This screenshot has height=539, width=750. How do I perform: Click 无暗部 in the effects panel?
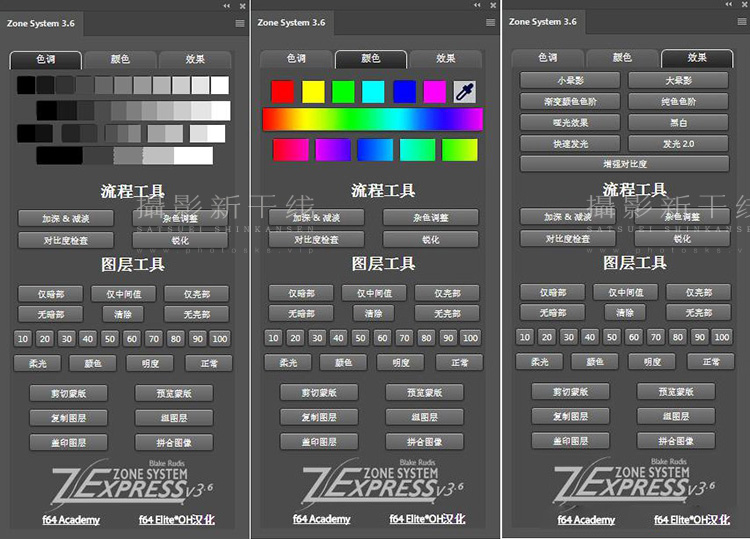point(553,313)
